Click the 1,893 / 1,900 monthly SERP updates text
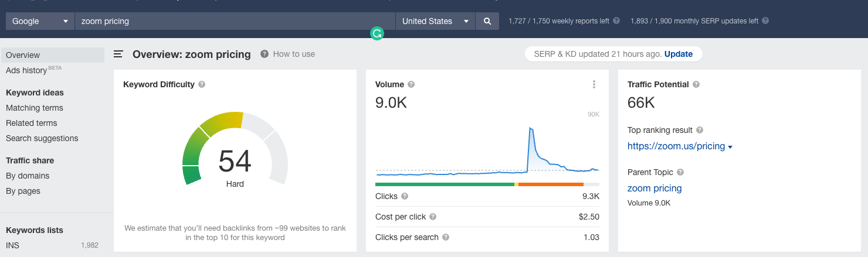This screenshot has width=868, height=257. point(694,21)
